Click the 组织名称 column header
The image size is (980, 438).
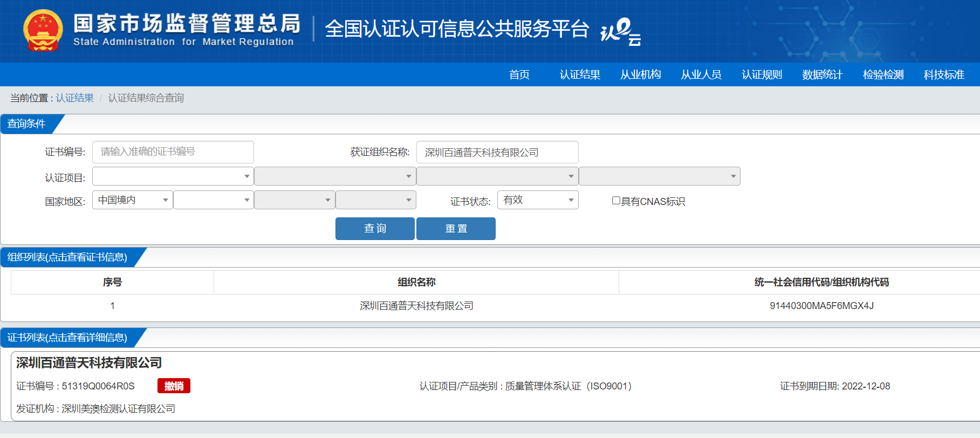(416, 282)
